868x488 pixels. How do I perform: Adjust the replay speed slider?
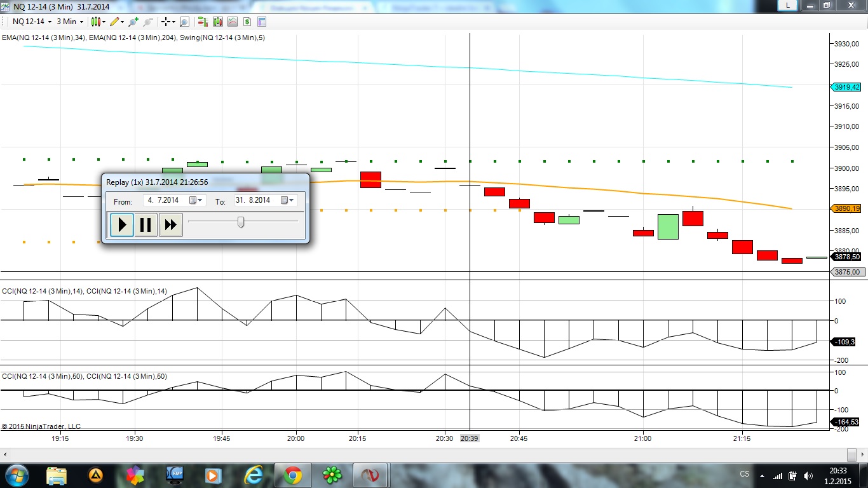point(241,222)
